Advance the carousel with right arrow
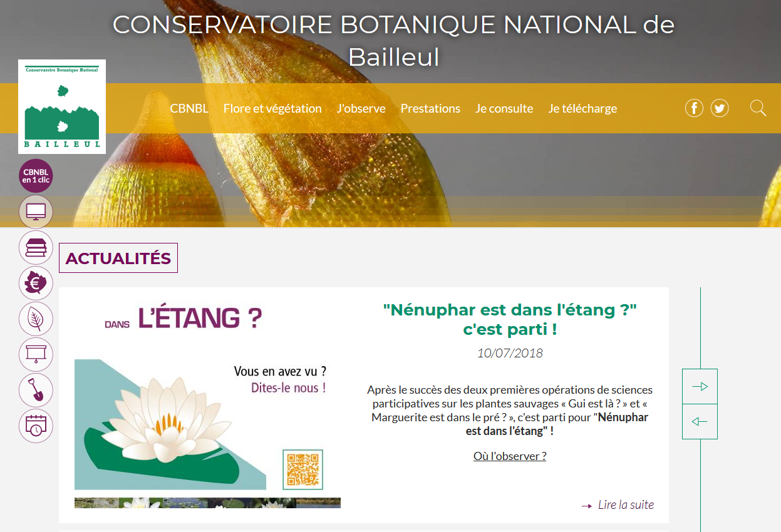781x532 pixels. point(699,386)
